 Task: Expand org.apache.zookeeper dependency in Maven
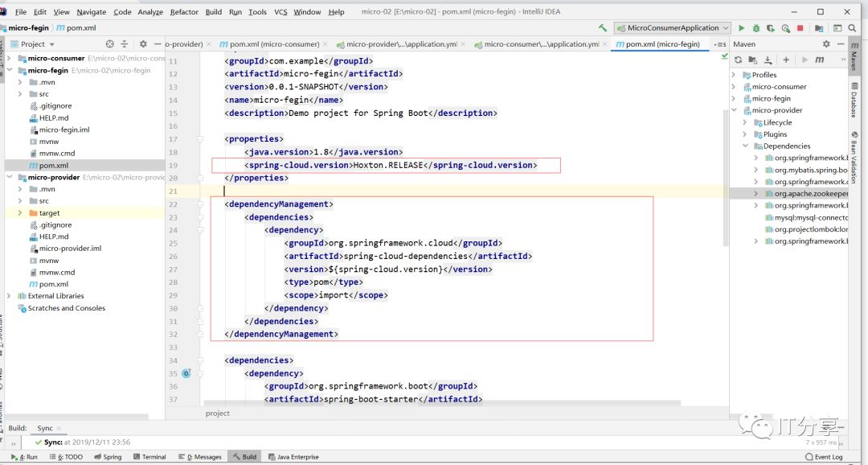(756, 193)
